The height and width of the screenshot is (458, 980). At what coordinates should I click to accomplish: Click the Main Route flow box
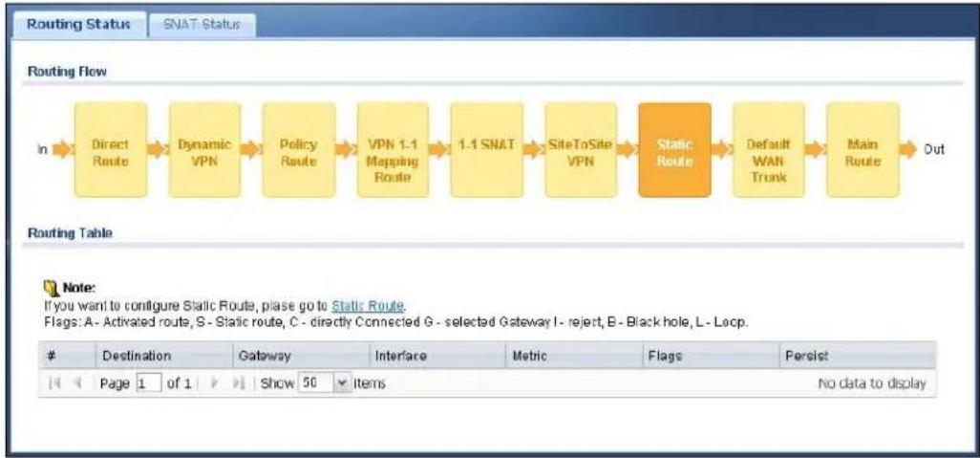(863, 150)
